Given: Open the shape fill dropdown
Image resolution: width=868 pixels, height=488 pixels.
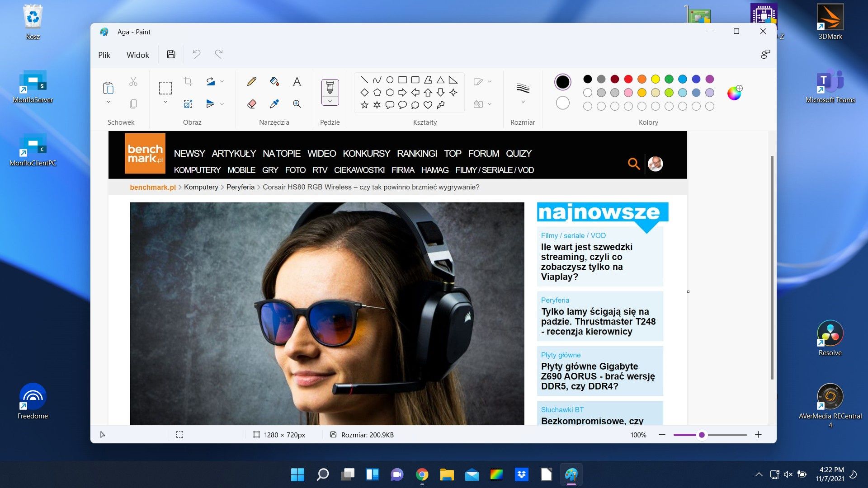Looking at the screenshot, I should [490, 104].
